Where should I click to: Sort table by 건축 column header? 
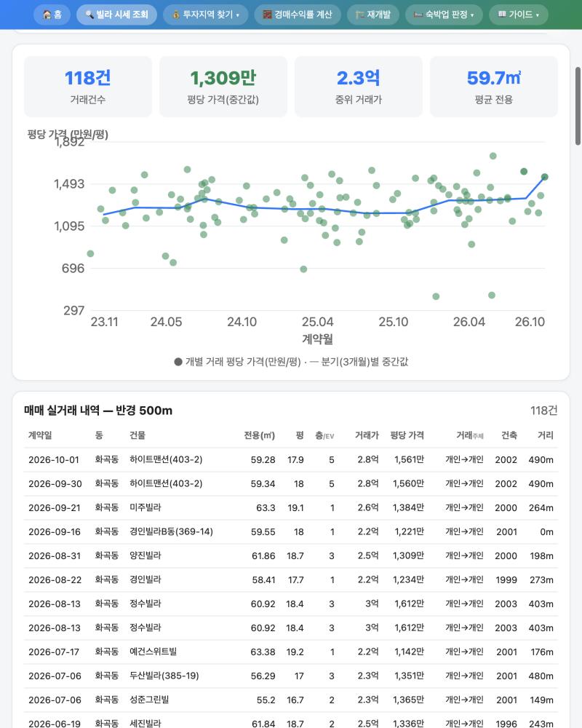pos(509,435)
